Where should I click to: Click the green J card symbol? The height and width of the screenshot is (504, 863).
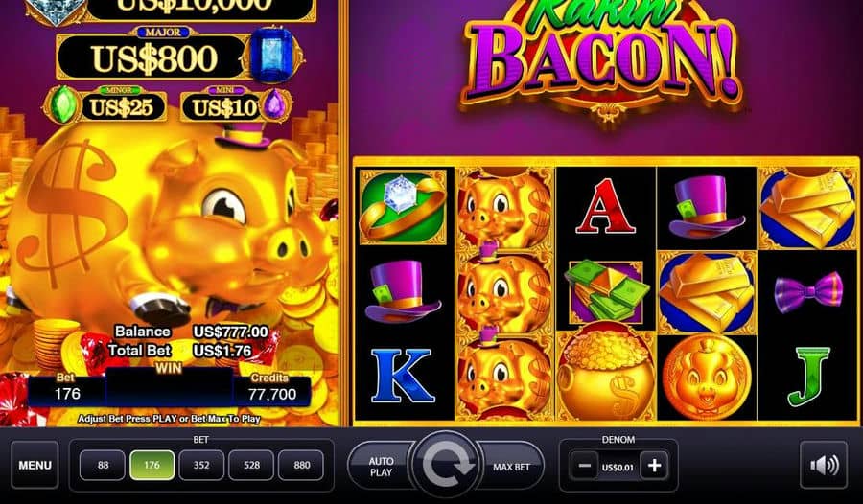coord(808,376)
